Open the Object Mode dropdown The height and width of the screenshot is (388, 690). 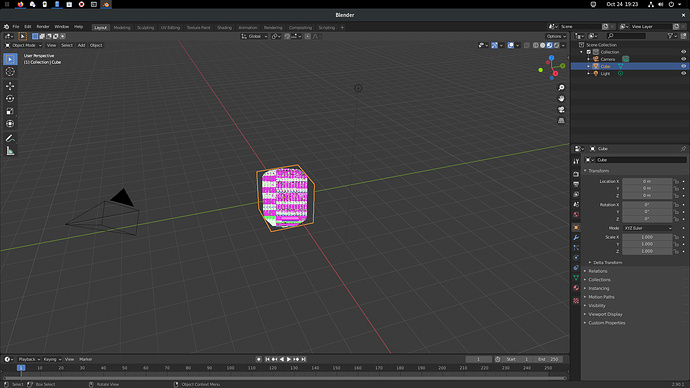[x=23, y=45]
